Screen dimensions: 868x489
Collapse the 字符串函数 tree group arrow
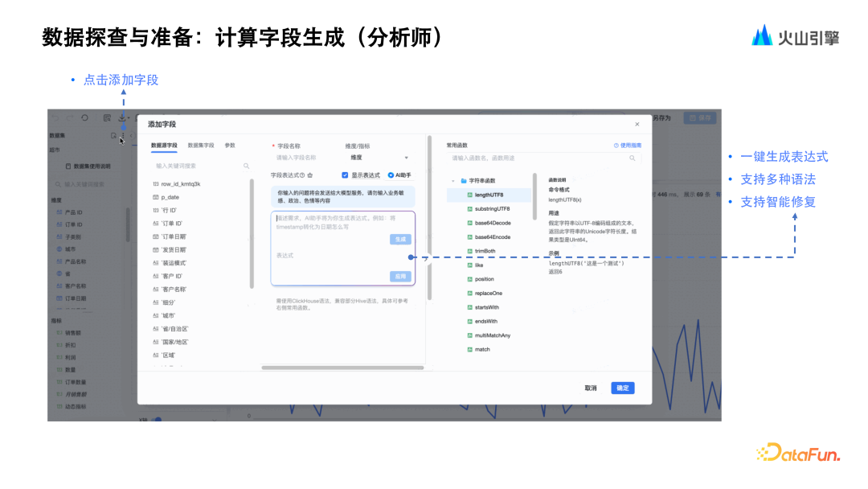(x=453, y=181)
